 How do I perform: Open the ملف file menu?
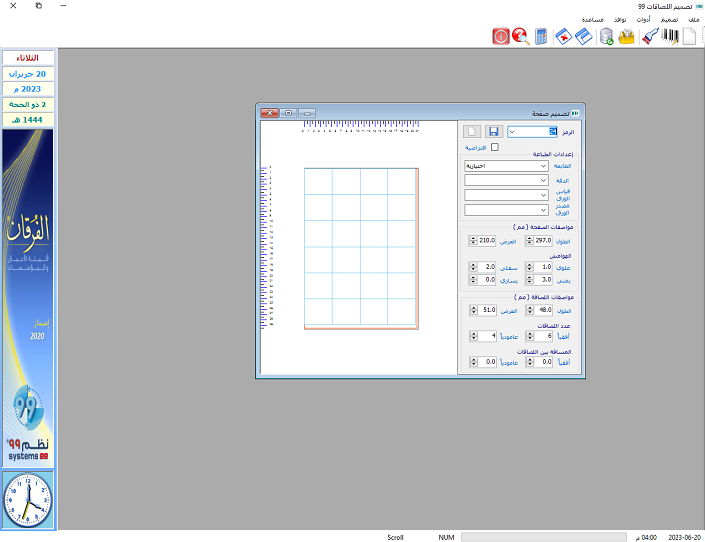coord(694,20)
